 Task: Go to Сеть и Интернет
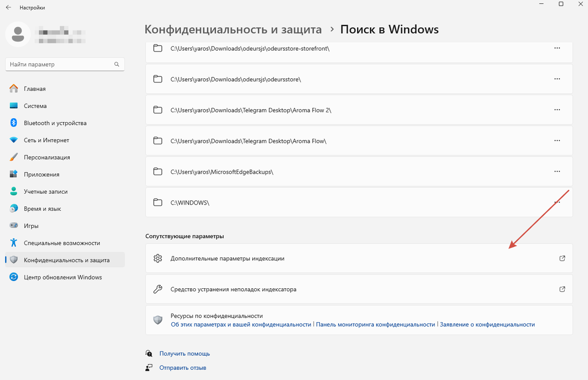(x=65, y=140)
